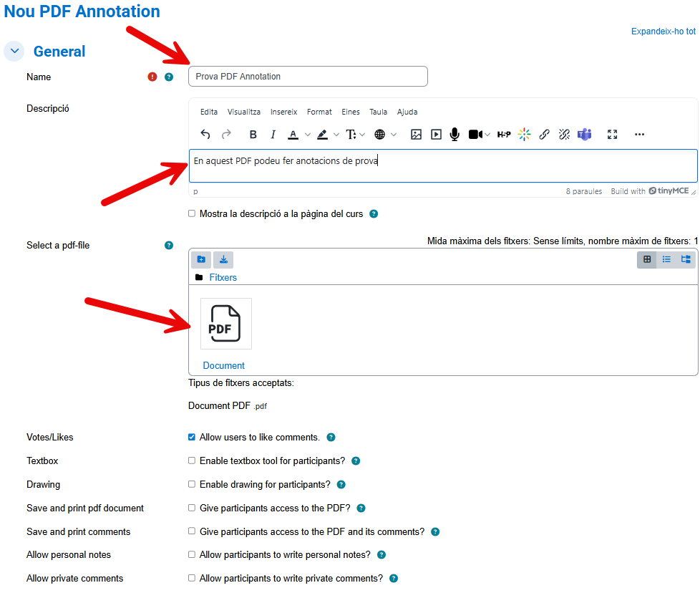Enable textbox tool for participants
This screenshot has width=700, height=593.
pos(192,461)
